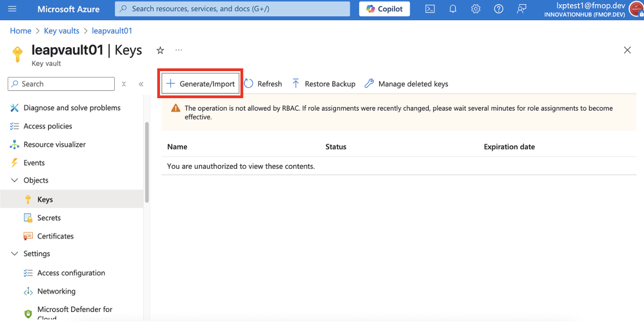Click the RBAC warning triangle icon
This screenshot has width=644, height=326.
pyautogui.click(x=176, y=108)
